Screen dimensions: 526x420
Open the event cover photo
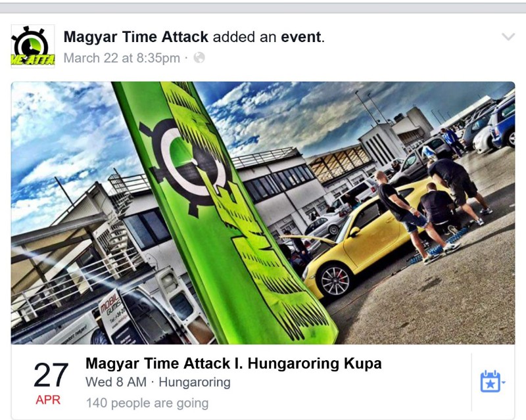point(263,213)
